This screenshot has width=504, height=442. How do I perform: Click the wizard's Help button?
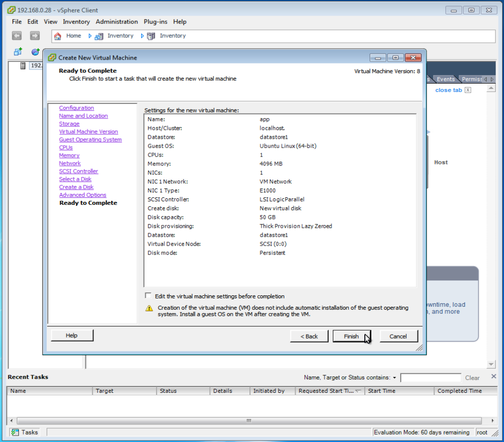click(x=72, y=335)
